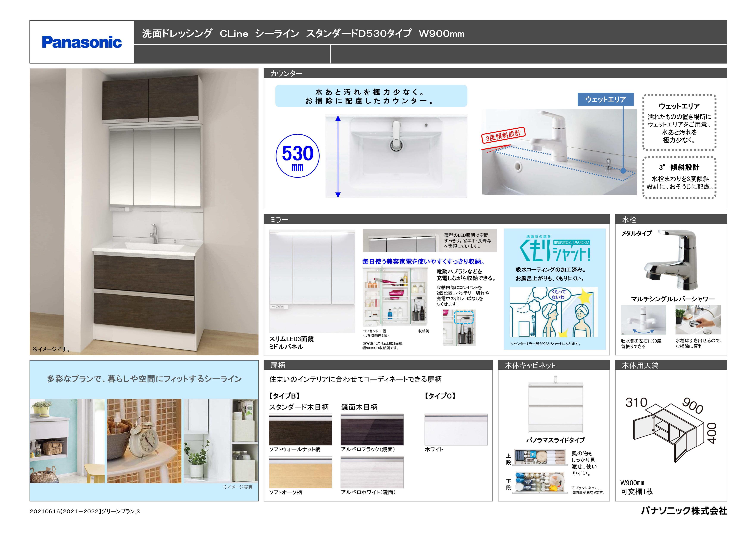Click the bath towel women illustration
Image resolution: width=756 pixels, height=534 pixels.
coord(553,312)
